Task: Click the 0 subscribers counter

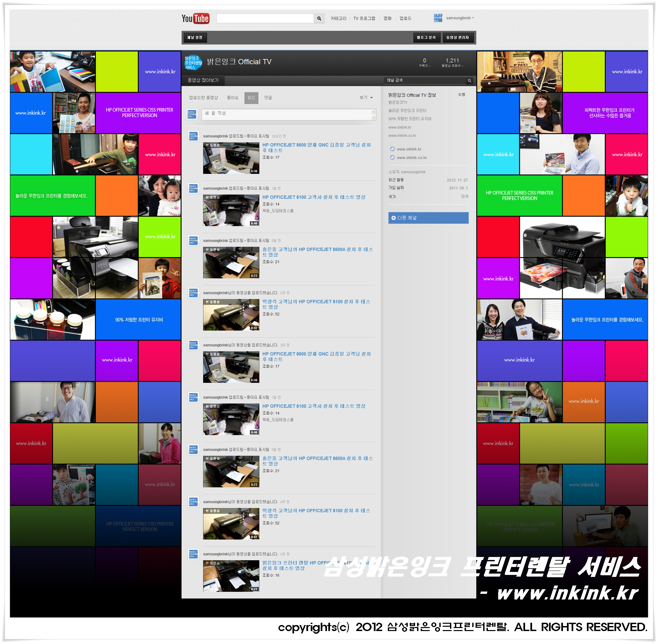Action: tap(424, 62)
